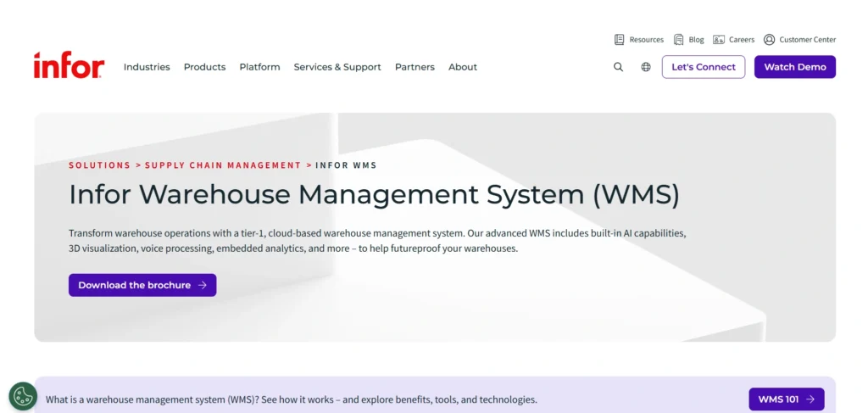Click the 'What is a warehouse management system' text
Screen dimensions: 868x413
click(292, 399)
